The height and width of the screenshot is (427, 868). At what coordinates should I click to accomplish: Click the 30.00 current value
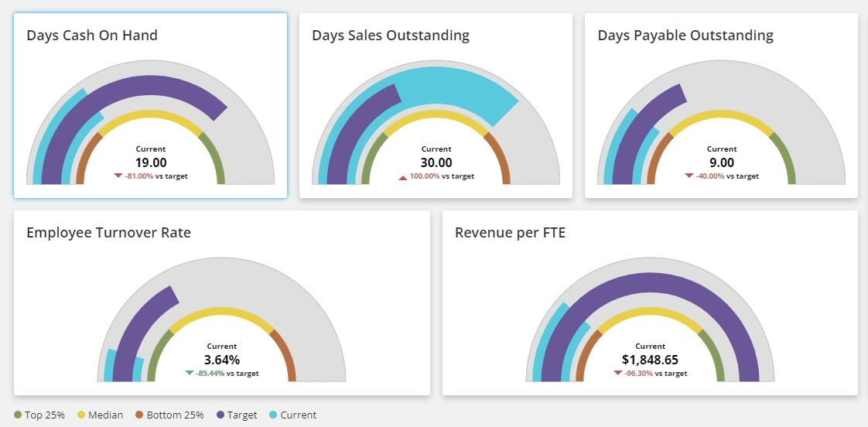[436, 162]
